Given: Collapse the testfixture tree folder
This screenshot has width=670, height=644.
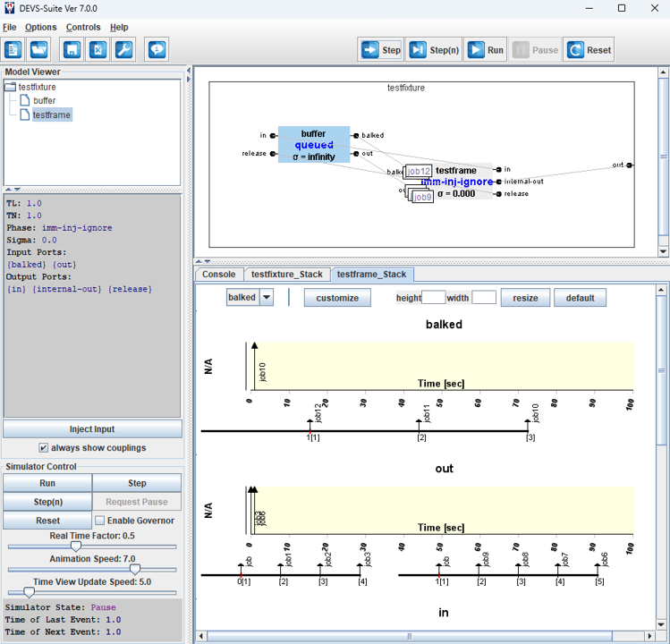Looking at the screenshot, I should click(11, 88).
